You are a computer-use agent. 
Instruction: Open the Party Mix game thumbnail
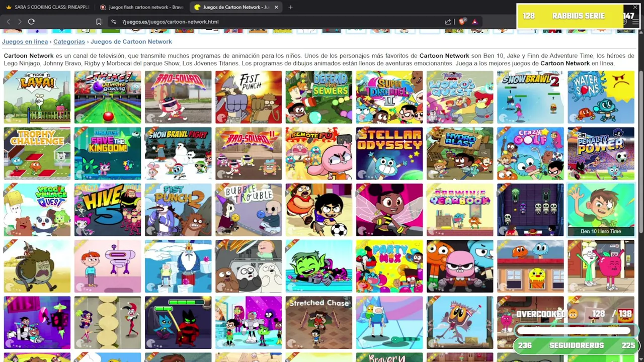coord(389,266)
